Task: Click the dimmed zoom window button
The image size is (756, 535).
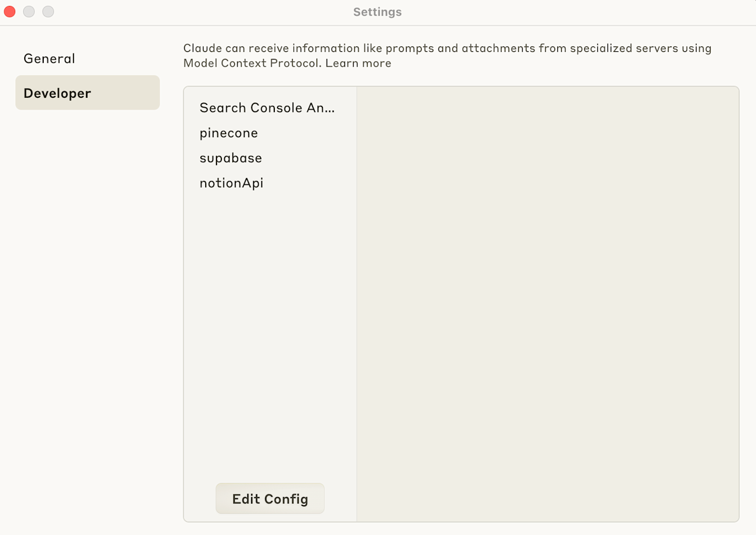Action: [x=48, y=11]
